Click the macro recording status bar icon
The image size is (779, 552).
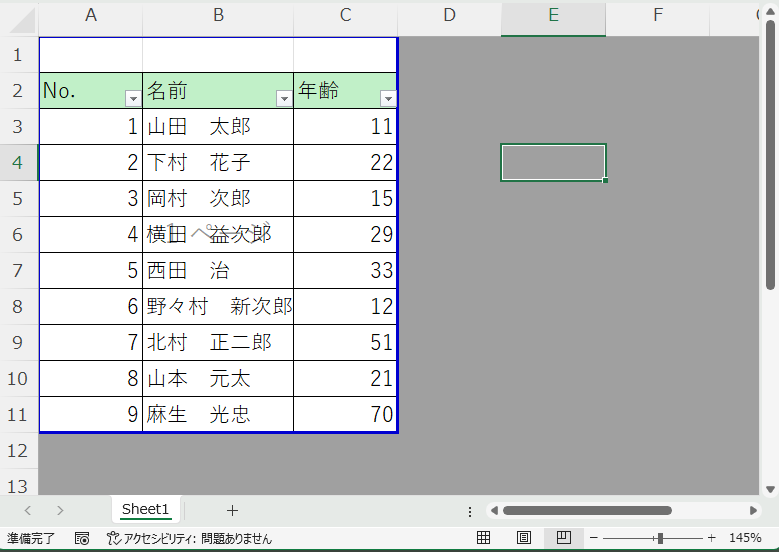tap(82, 538)
